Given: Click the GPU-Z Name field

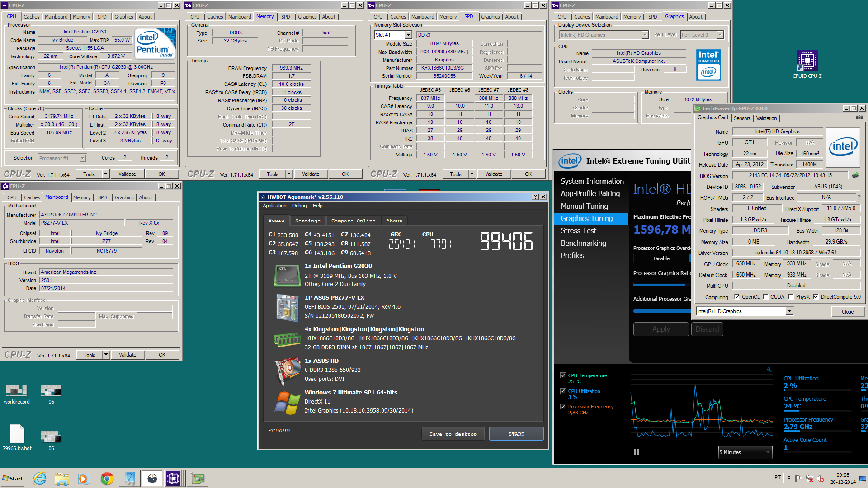Looking at the screenshot, I should (x=777, y=131).
